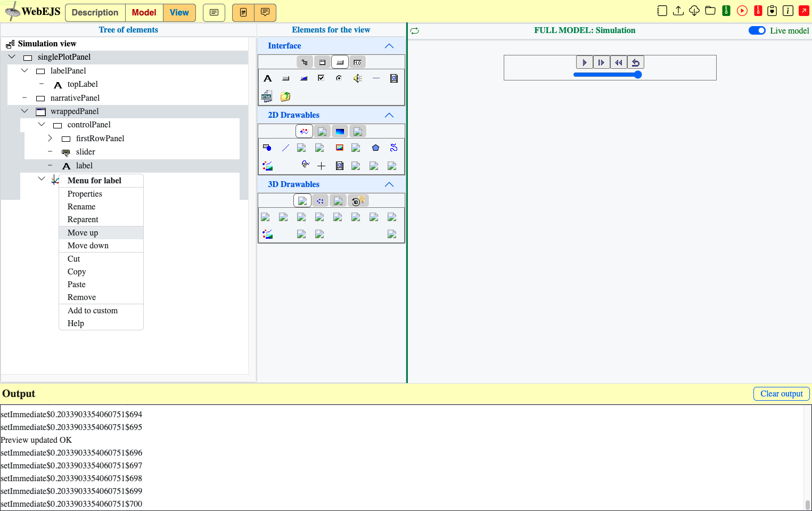
Task: Select the 2D image element icon
Action: (339, 148)
